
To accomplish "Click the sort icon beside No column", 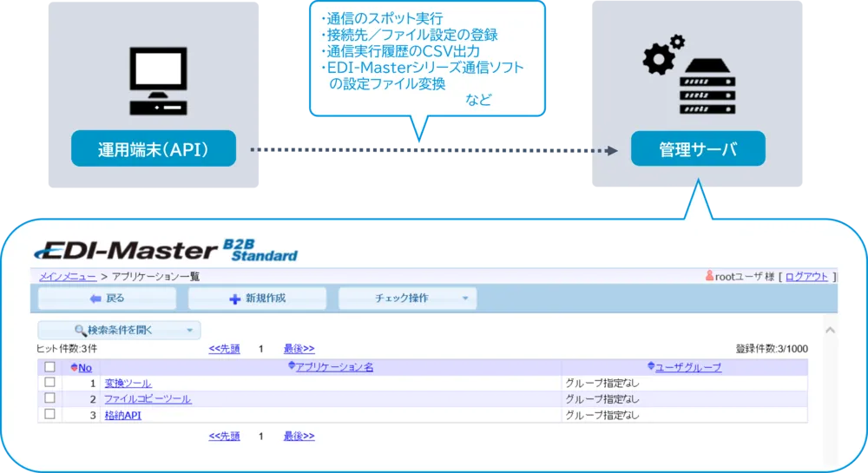I will [75, 368].
